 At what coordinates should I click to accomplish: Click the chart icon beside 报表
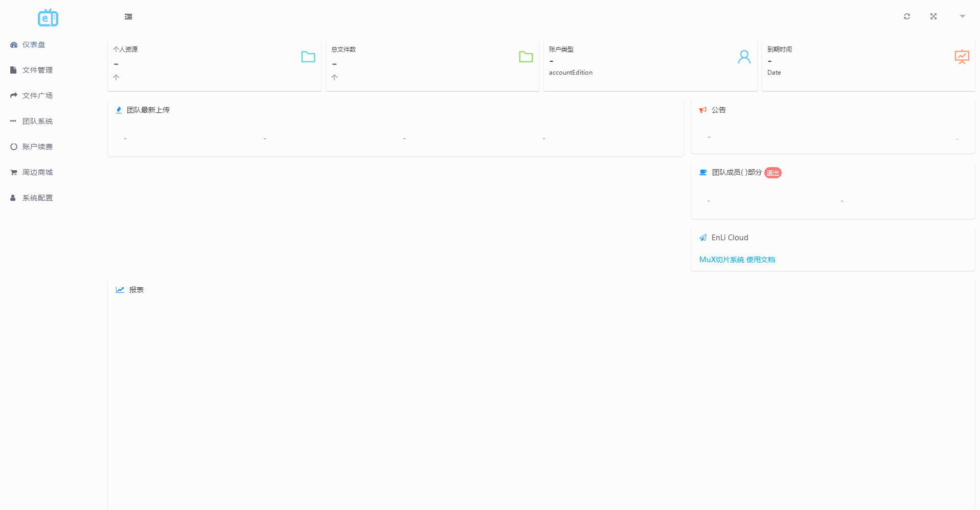(x=120, y=290)
